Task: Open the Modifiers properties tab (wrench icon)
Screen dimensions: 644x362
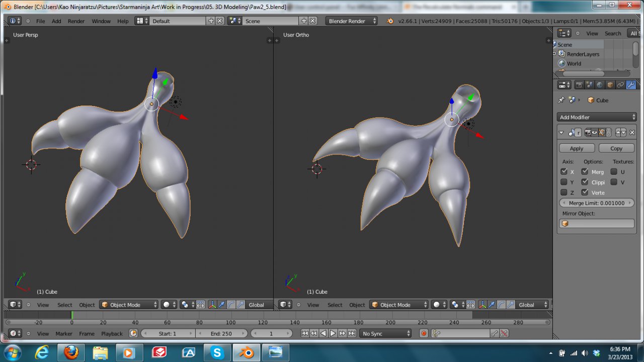Action: pyautogui.click(x=630, y=85)
